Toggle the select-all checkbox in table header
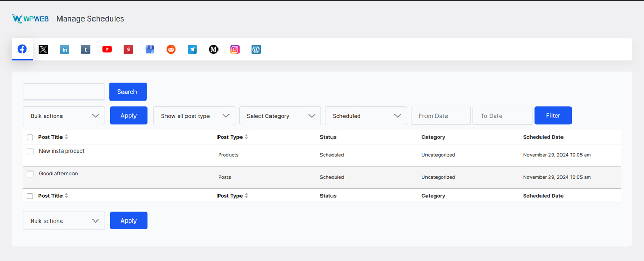Screen dimensions: 644x261 click(x=30, y=137)
